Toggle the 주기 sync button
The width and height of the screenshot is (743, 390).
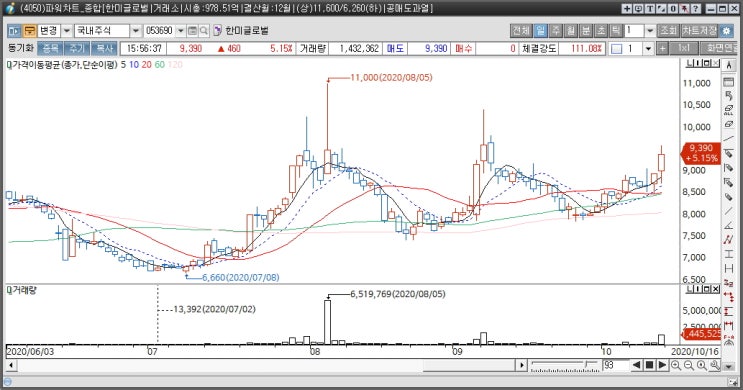pyautogui.click(x=77, y=48)
